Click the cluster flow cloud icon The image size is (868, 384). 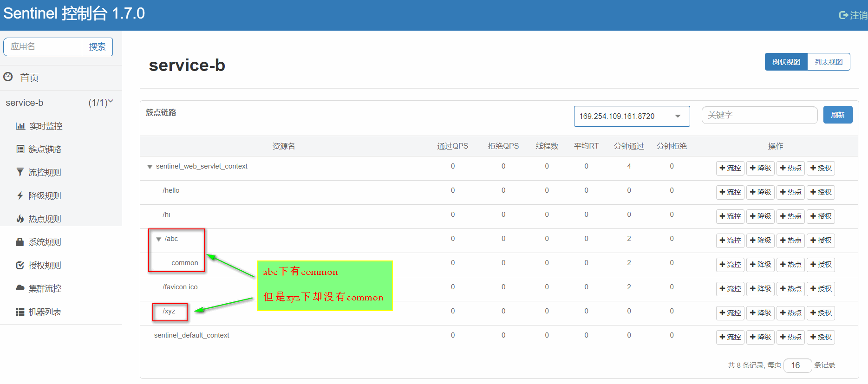(x=20, y=288)
